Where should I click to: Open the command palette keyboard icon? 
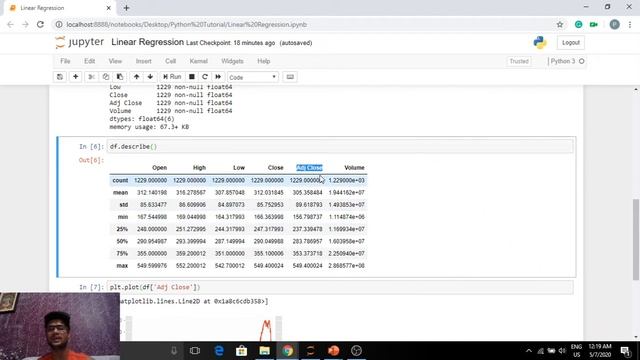(290, 77)
